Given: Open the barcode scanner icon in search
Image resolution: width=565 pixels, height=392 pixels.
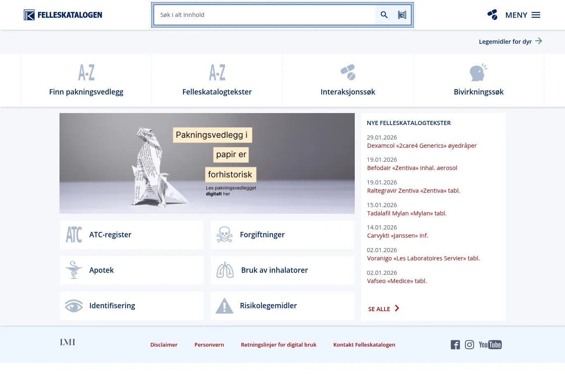Looking at the screenshot, I should pyautogui.click(x=402, y=15).
